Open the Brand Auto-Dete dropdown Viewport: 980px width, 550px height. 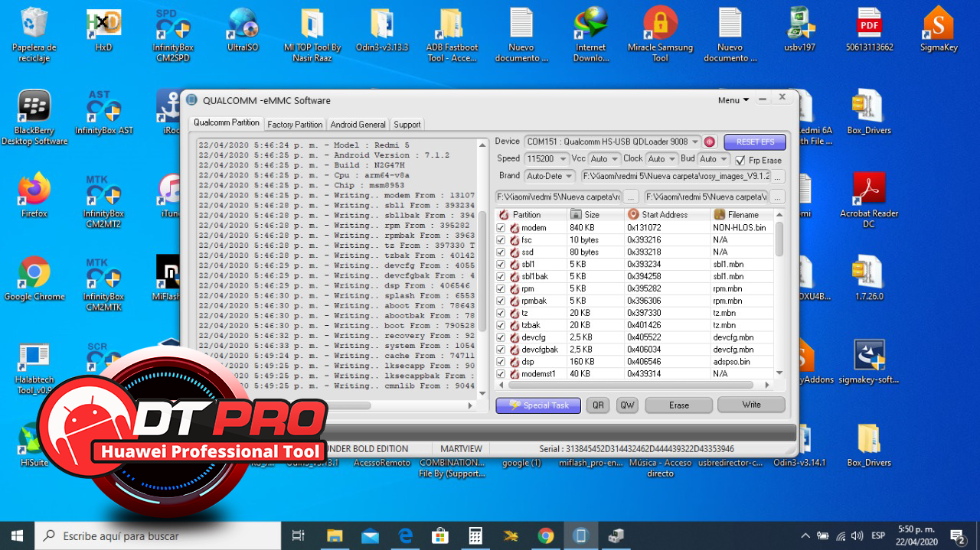click(549, 176)
